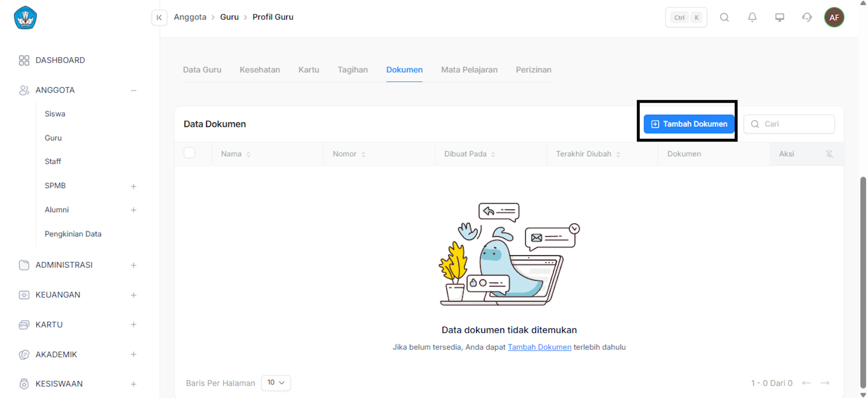Click the Dokumen column header
Screen dimensions: 868x398
[x=684, y=154]
